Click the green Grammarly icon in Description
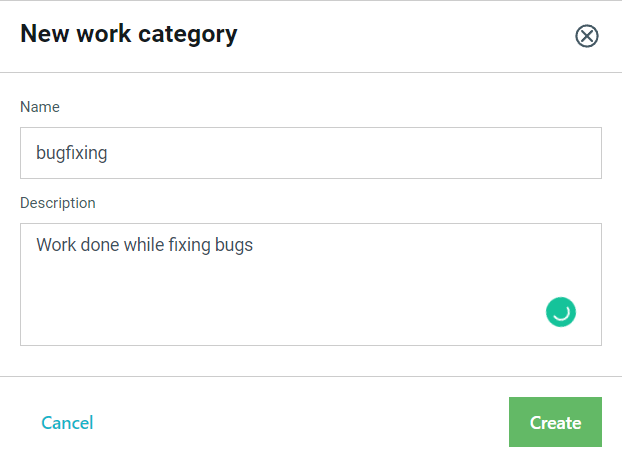The image size is (622, 466). pyautogui.click(x=561, y=312)
